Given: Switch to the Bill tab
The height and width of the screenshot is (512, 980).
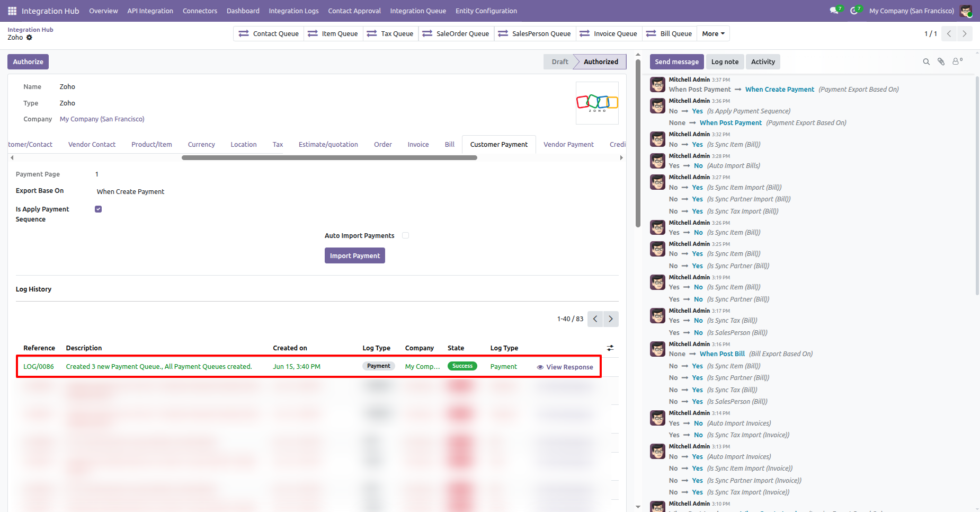Looking at the screenshot, I should coord(450,145).
